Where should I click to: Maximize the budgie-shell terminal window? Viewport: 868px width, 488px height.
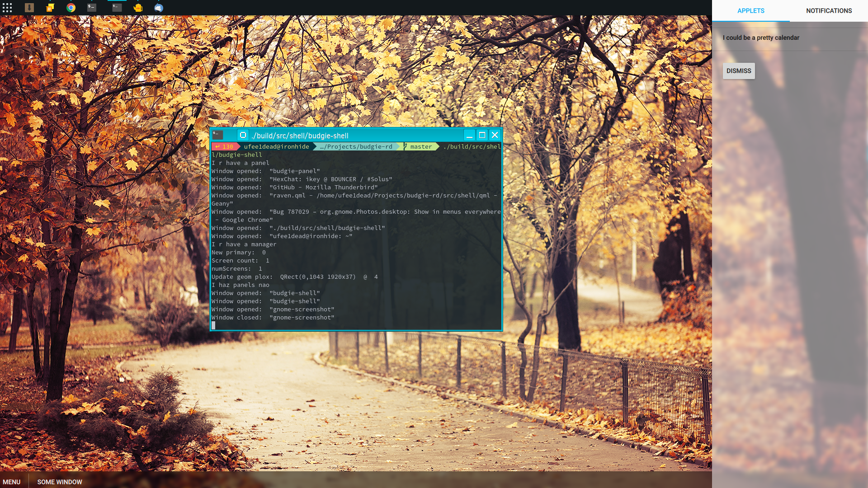point(482,135)
